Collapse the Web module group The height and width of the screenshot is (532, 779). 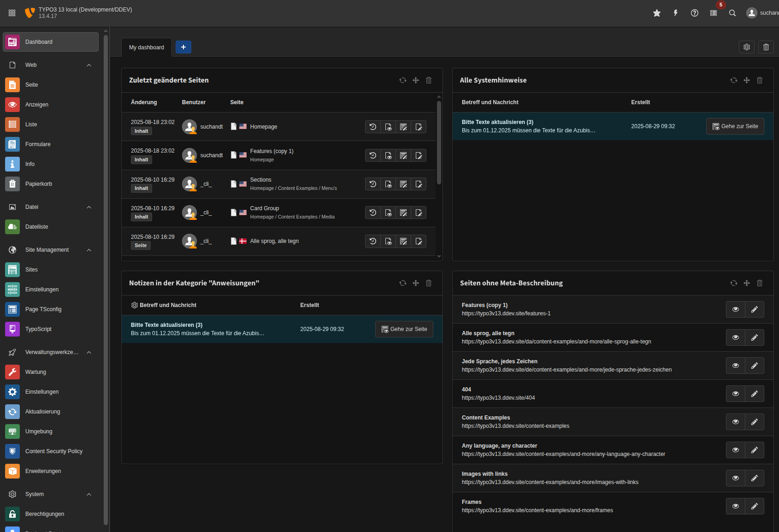[89, 65]
